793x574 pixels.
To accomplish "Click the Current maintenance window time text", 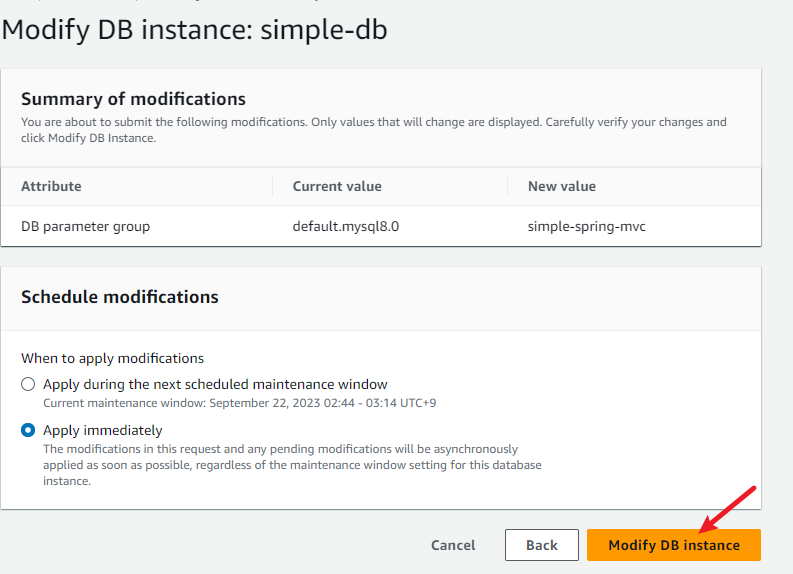I will [x=239, y=403].
